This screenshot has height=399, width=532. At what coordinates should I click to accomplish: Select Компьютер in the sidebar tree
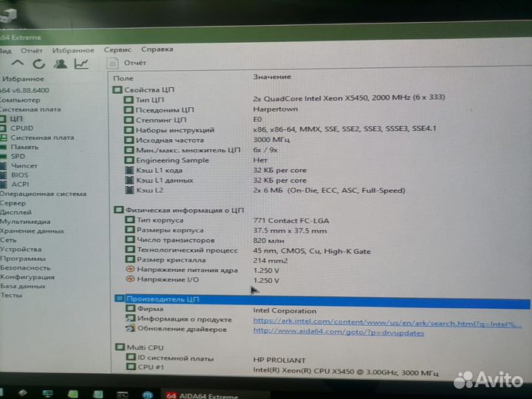20,100
